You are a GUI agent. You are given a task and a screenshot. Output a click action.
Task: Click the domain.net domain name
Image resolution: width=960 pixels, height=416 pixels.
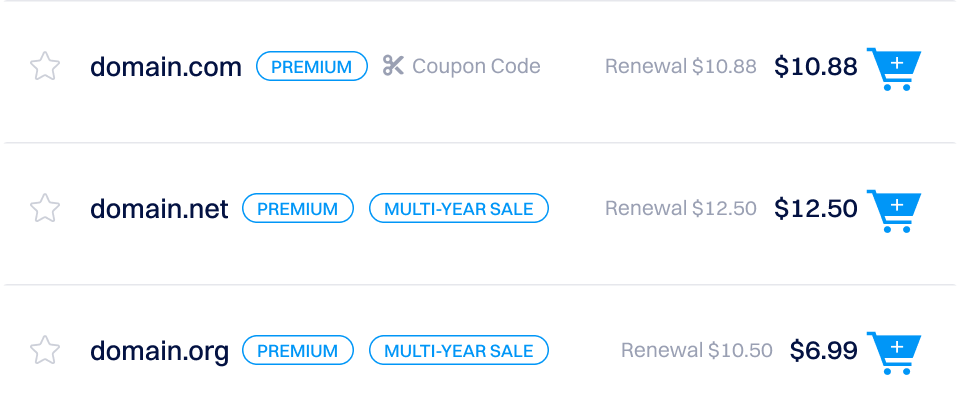point(159,209)
